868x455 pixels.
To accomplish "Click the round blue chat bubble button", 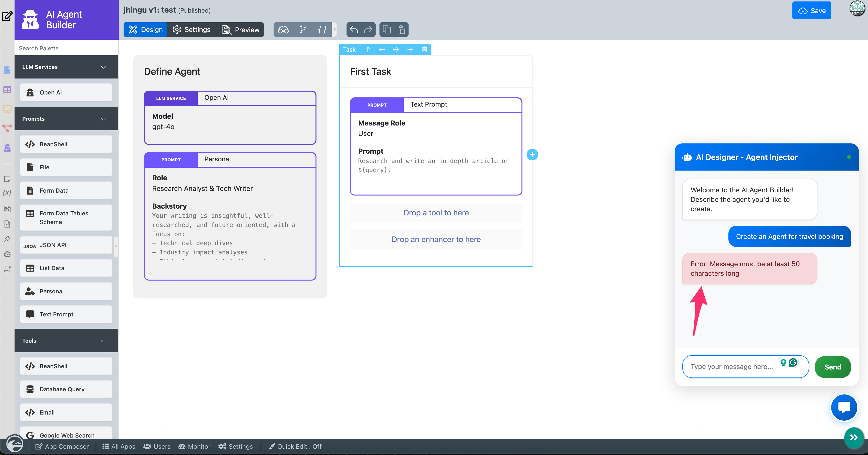I will coord(844,407).
